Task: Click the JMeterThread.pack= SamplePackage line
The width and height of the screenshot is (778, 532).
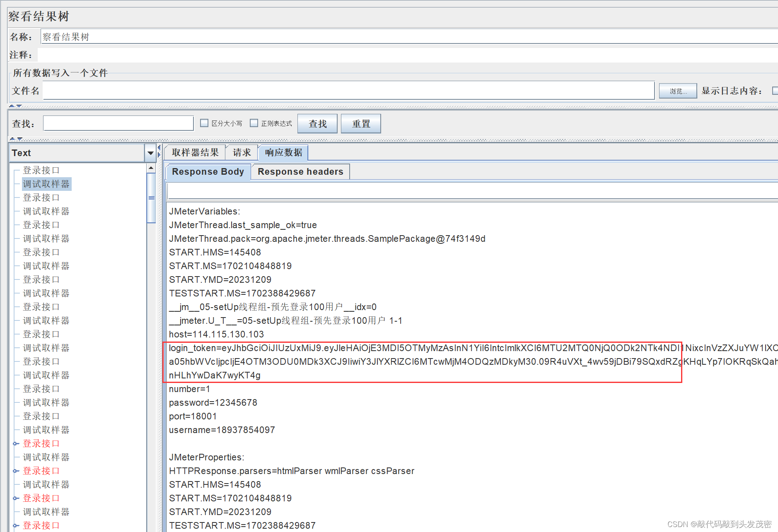Action: click(327, 238)
